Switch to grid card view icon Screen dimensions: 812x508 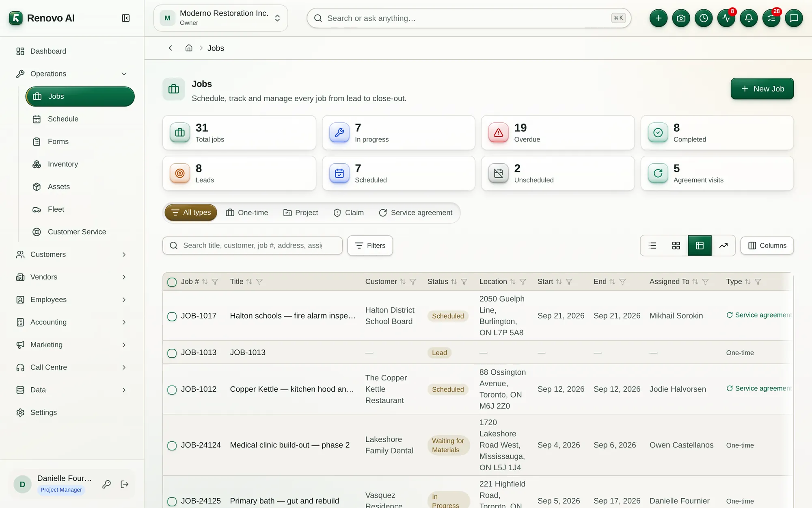click(x=676, y=245)
